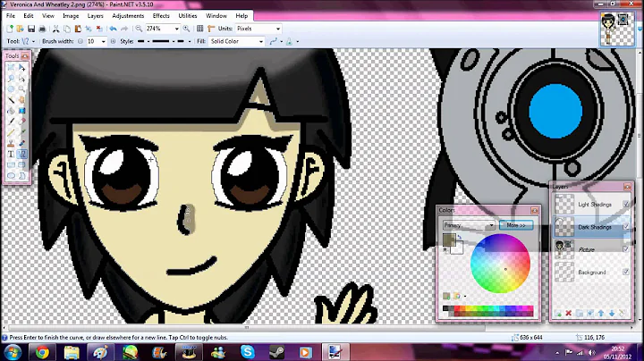Click the image thumbnail in top-right
The height and width of the screenshot is (361, 644).
coord(617,29)
